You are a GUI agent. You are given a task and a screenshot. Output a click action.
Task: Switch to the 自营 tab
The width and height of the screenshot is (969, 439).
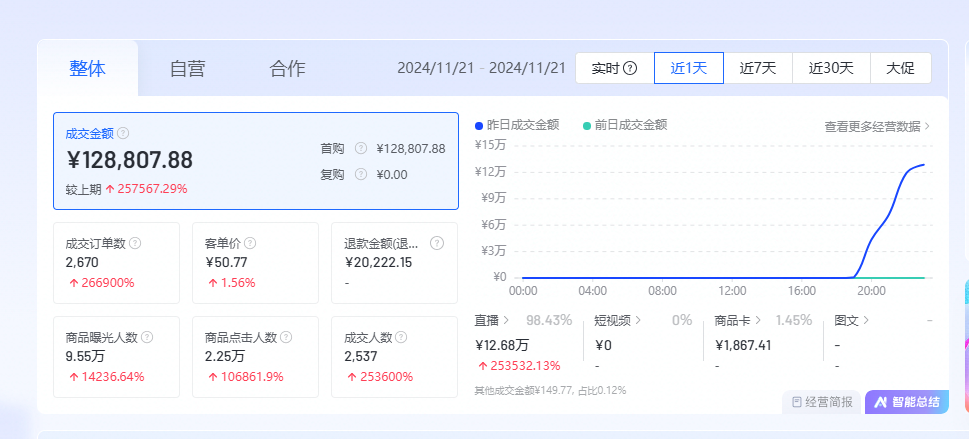click(187, 68)
